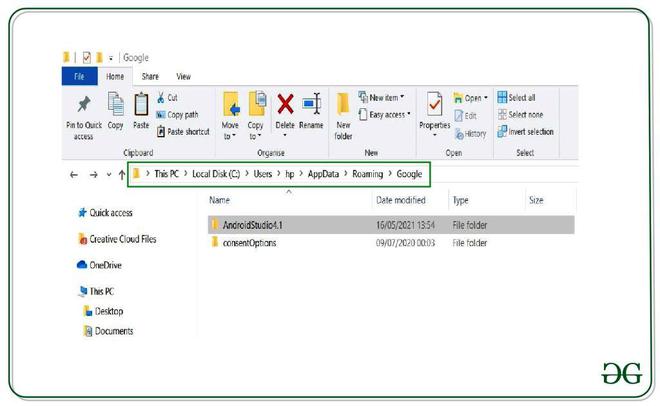Screen dimensions: 660x406
Task: Open the Move to command
Action: click(x=231, y=116)
